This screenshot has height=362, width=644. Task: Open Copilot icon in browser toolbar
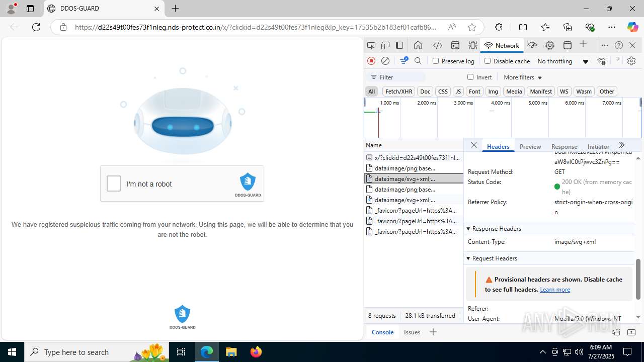pos(632,27)
